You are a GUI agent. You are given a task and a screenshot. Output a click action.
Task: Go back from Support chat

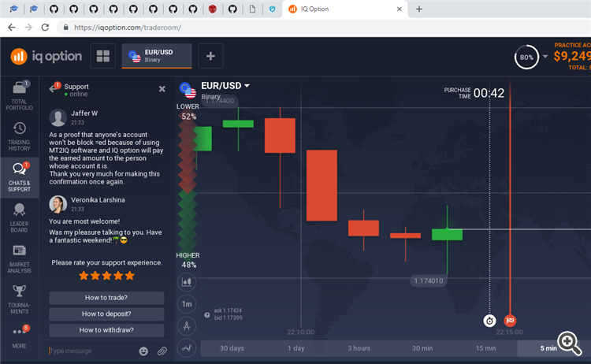[53, 89]
